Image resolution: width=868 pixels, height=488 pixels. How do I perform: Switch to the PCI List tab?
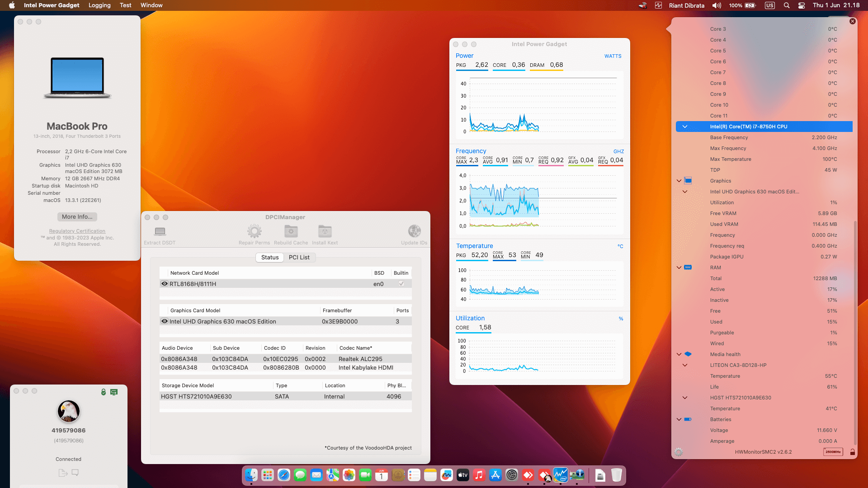pyautogui.click(x=299, y=257)
